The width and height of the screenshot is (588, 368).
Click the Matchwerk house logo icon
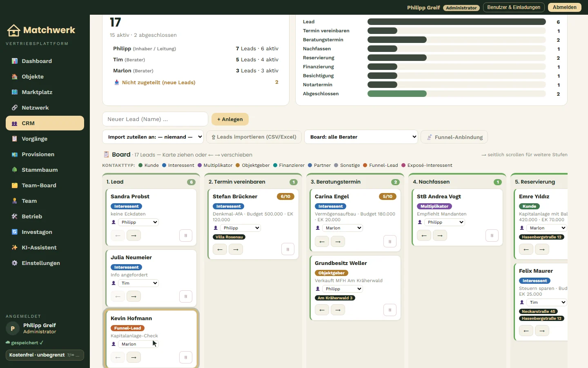13,30
